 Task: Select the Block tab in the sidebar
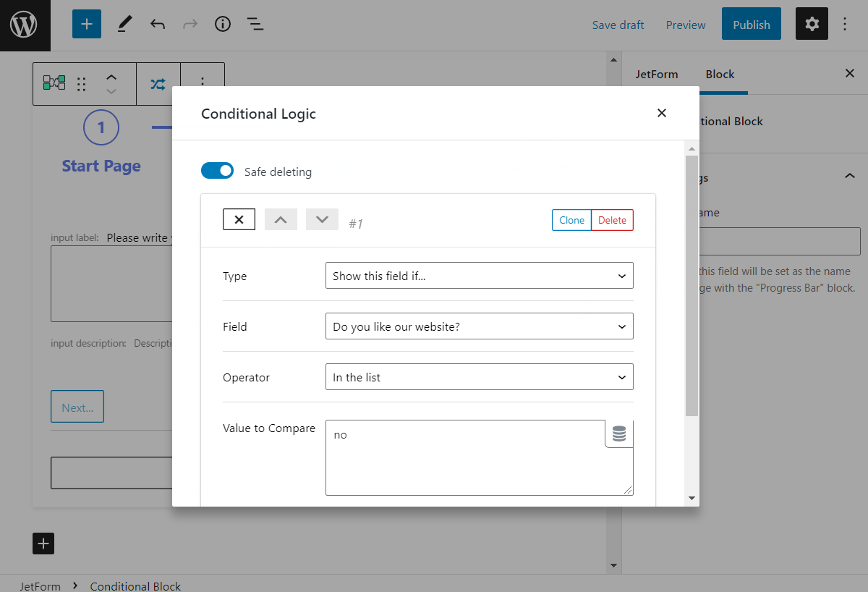(x=720, y=73)
